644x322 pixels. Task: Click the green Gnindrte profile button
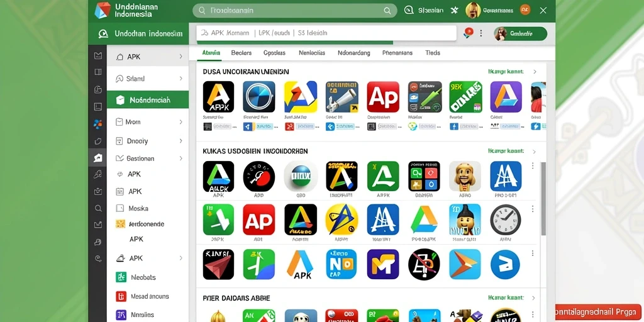point(520,34)
